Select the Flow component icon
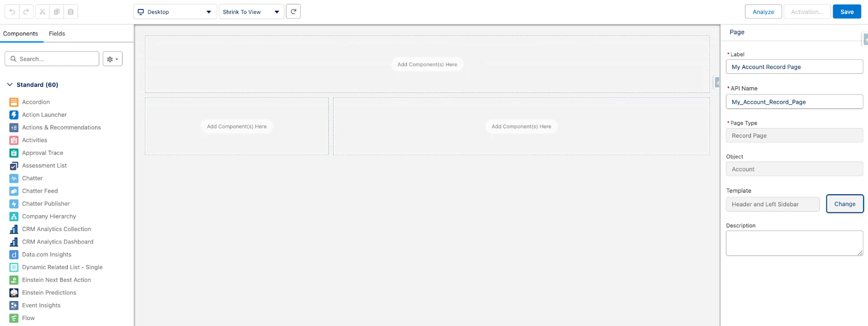Image resolution: width=868 pixels, height=326 pixels. coord(14,318)
